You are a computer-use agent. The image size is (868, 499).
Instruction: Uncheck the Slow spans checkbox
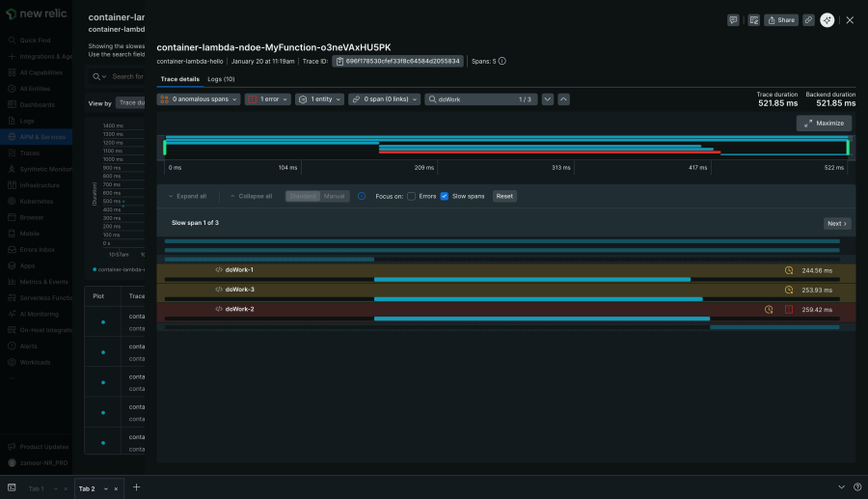[x=445, y=196]
